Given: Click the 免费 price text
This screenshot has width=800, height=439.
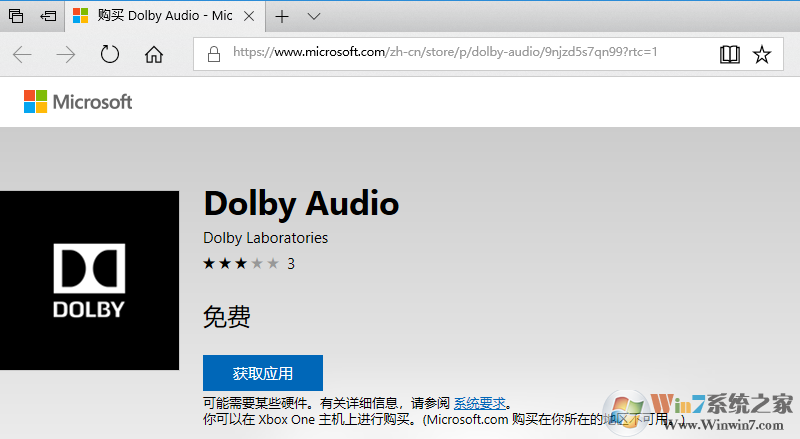Looking at the screenshot, I should [x=227, y=317].
